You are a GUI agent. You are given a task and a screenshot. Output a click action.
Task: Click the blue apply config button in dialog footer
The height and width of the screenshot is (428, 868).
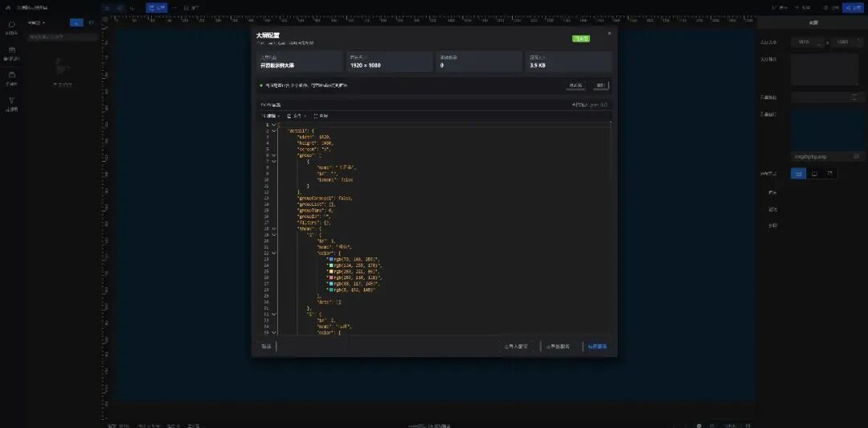click(x=597, y=347)
